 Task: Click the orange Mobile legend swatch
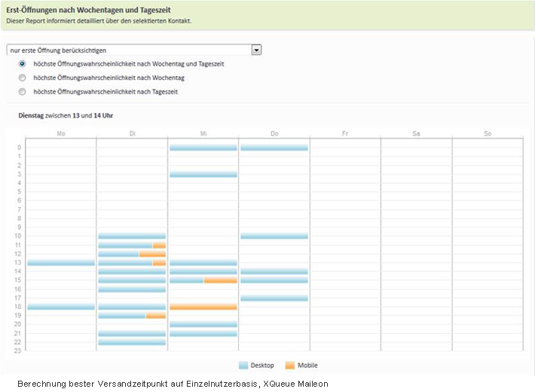pyautogui.click(x=290, y=366)
